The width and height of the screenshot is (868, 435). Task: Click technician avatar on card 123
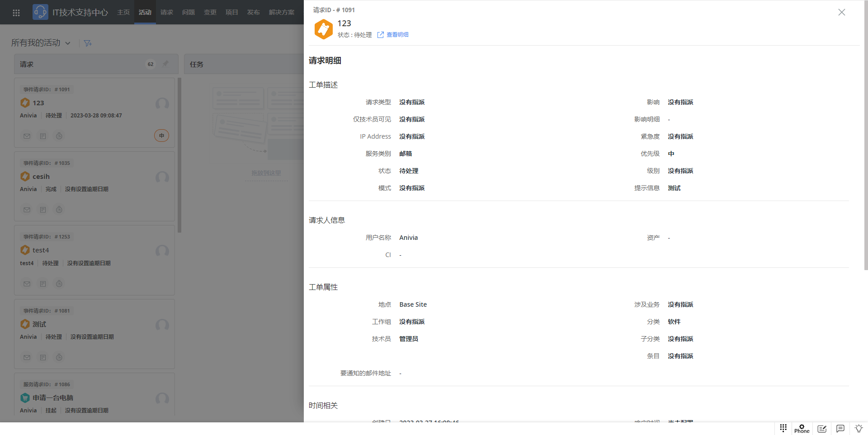pyautogui.click(x=162, y=104)
